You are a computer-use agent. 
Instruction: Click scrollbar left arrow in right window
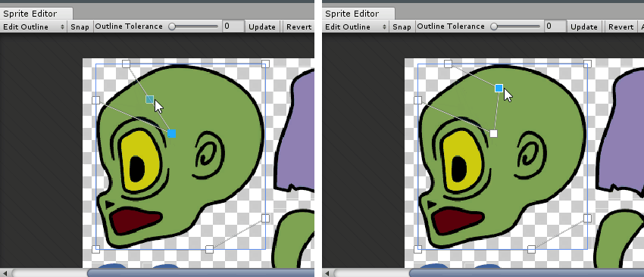pyautogui.click(x=327, y=273)
